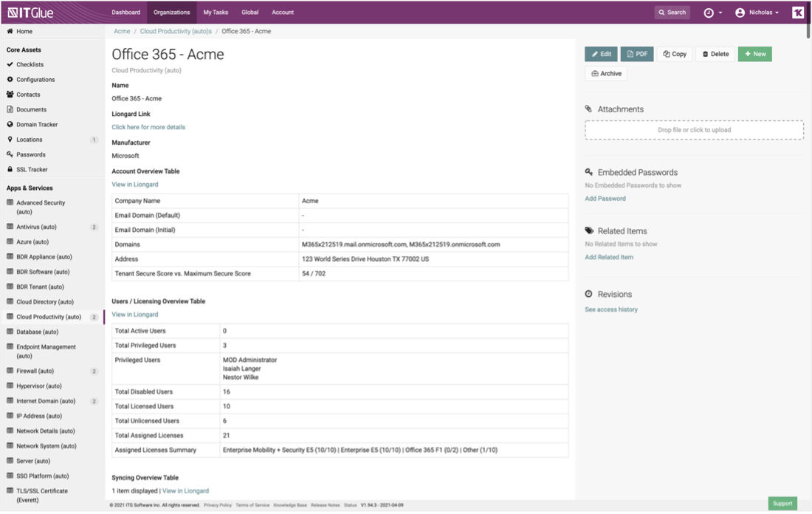Click the user avatar icon
Viewport: 812px width, 514px height.
tap(740, 13)
